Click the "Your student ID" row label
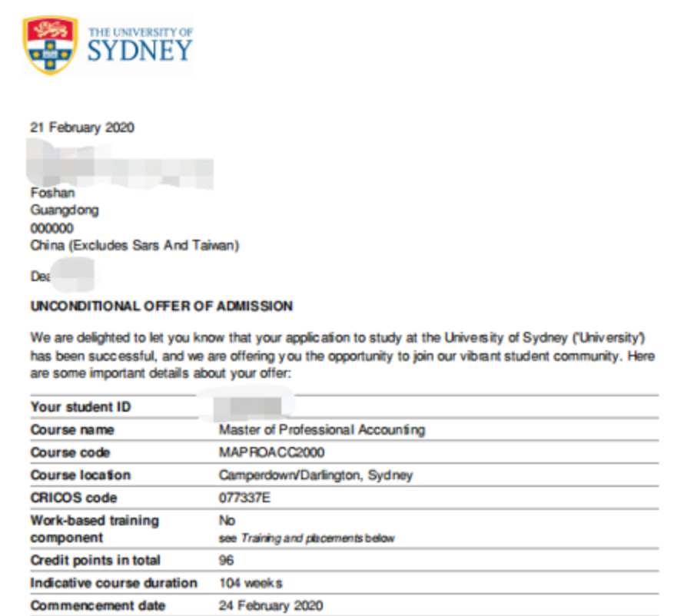Screen dimensions: 697x616 81,406
